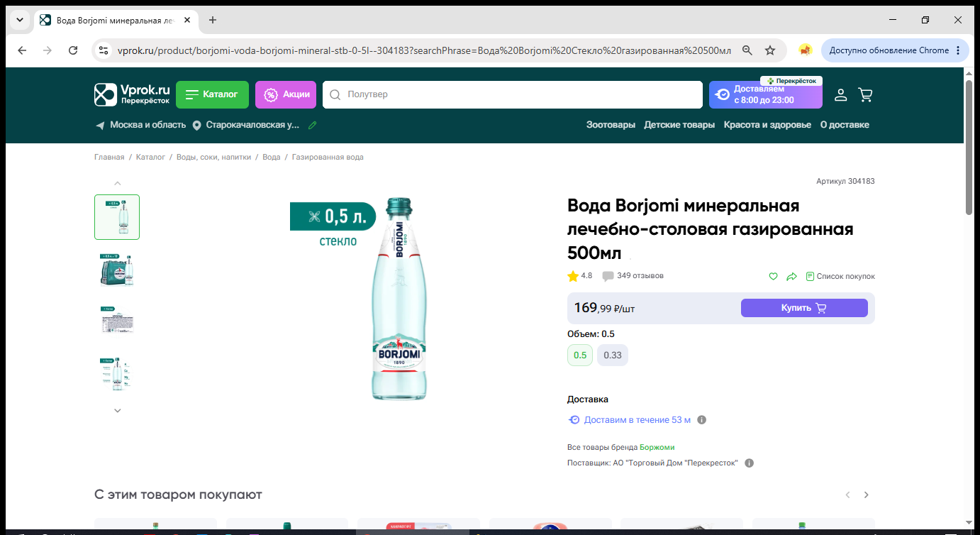Click the location pin icon before Старокачаловская
This screenshot has width=980, height=535.
(197, 126)
